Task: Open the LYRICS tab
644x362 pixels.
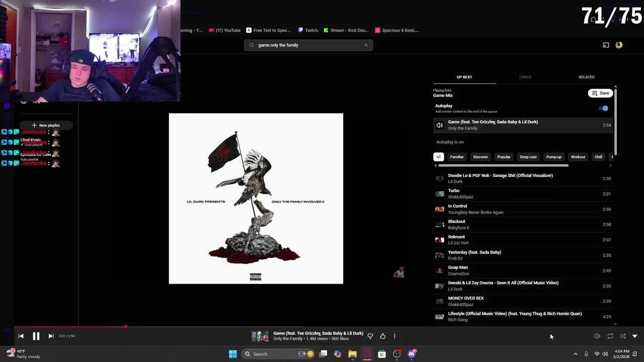Action: coord(525,77)
